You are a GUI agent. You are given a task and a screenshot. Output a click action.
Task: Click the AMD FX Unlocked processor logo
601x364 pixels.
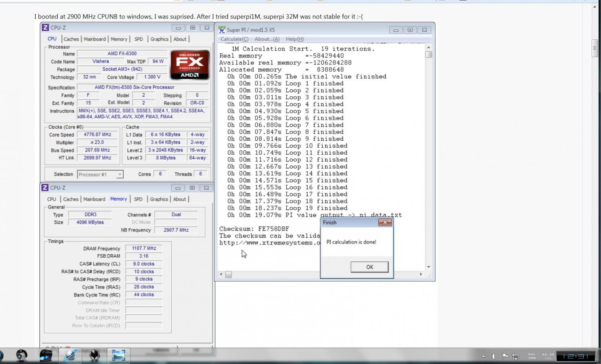[x=190, y=65]
